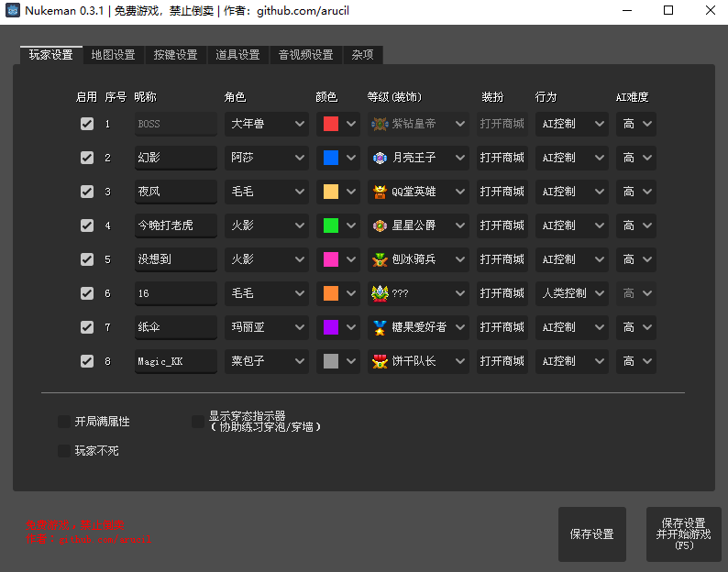Expand the 玛丽亚 character dropdown
The height and width of the screenshot is (572, 728).
point(267,327)
